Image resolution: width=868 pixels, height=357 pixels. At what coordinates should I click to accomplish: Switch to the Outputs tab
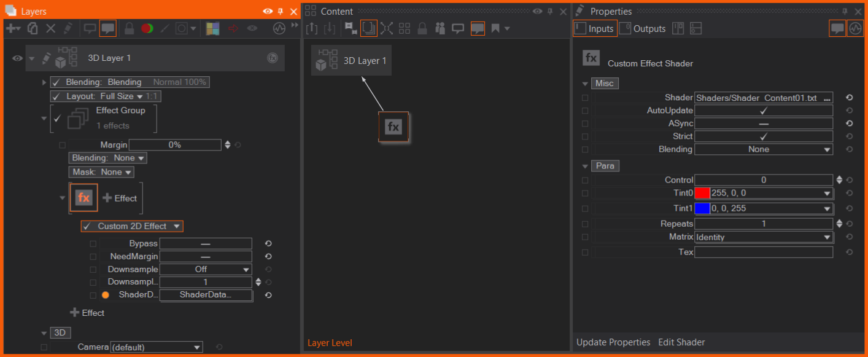click(x=643, y=28)
